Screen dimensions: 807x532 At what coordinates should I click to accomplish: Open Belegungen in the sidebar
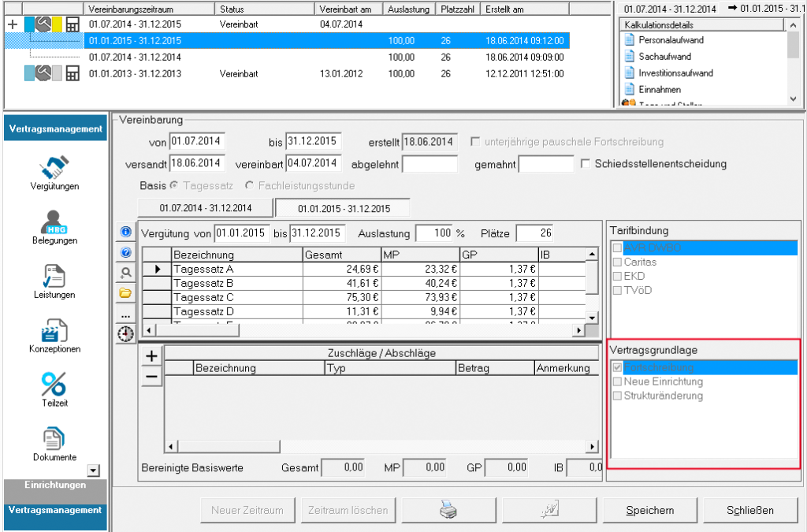click(54, 223)
